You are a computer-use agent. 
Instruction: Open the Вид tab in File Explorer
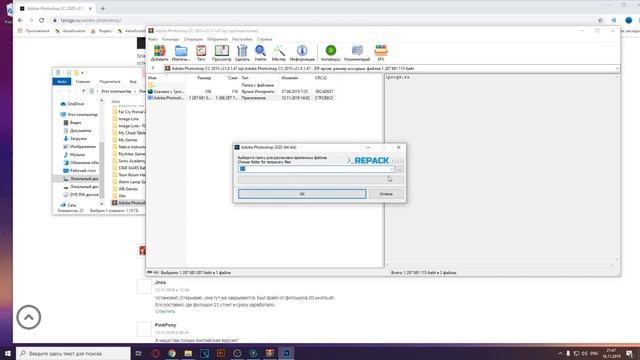[133, 82]
